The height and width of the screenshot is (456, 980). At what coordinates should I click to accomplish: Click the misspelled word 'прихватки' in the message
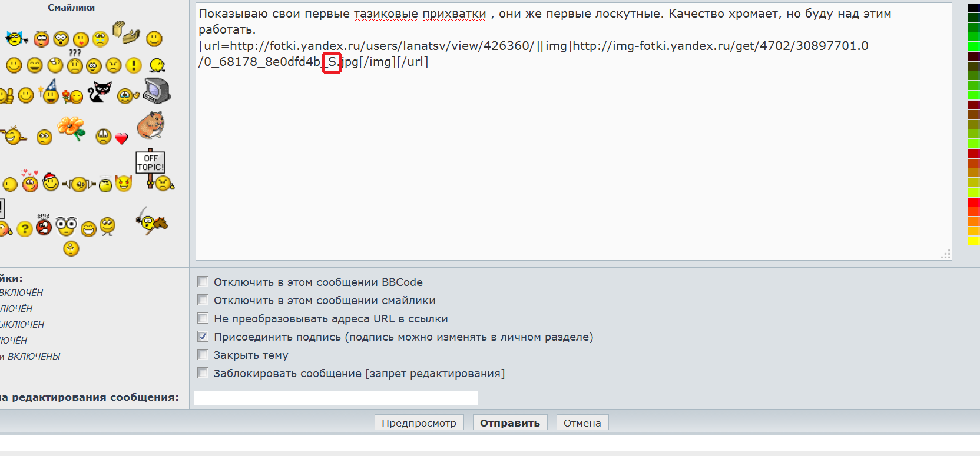coord(454,14)
